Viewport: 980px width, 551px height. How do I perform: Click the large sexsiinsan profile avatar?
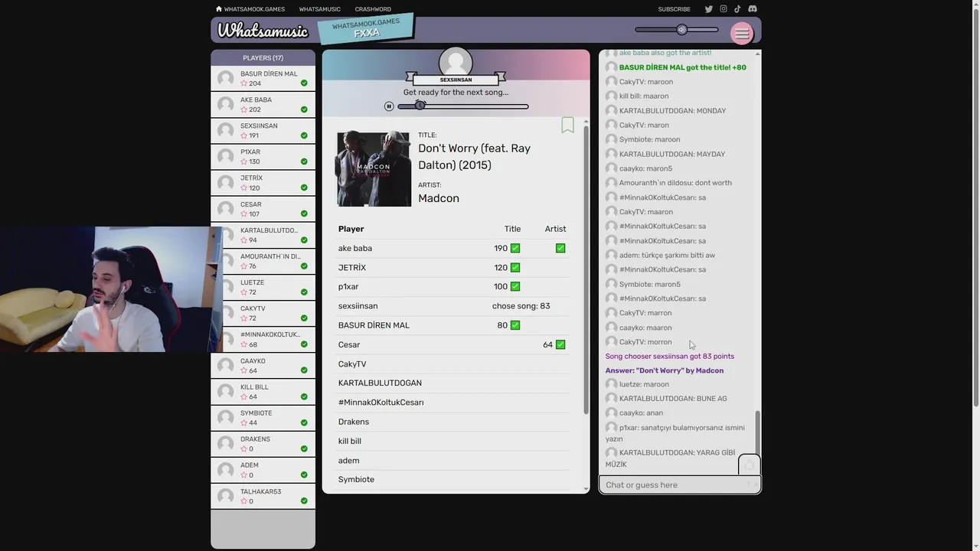tap(456, 62)
